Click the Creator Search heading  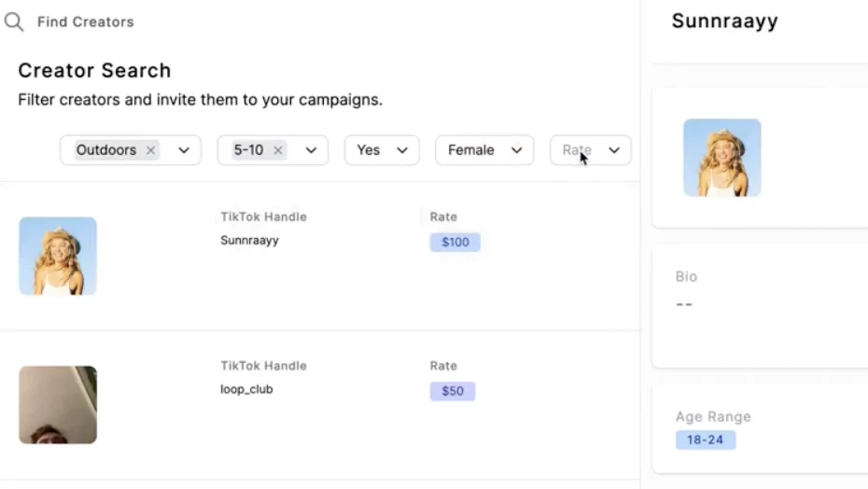[x=94, y=70]
